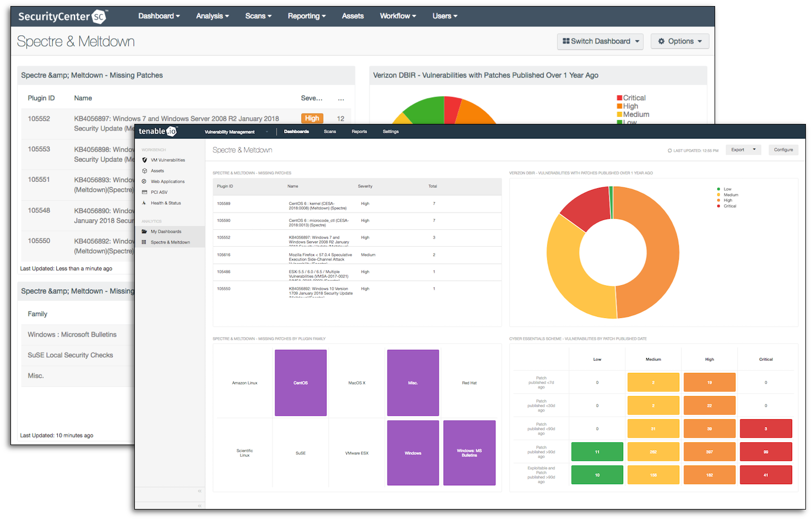
Task: Open the Reporting dropdown menu
Action: tap(307, 16)
